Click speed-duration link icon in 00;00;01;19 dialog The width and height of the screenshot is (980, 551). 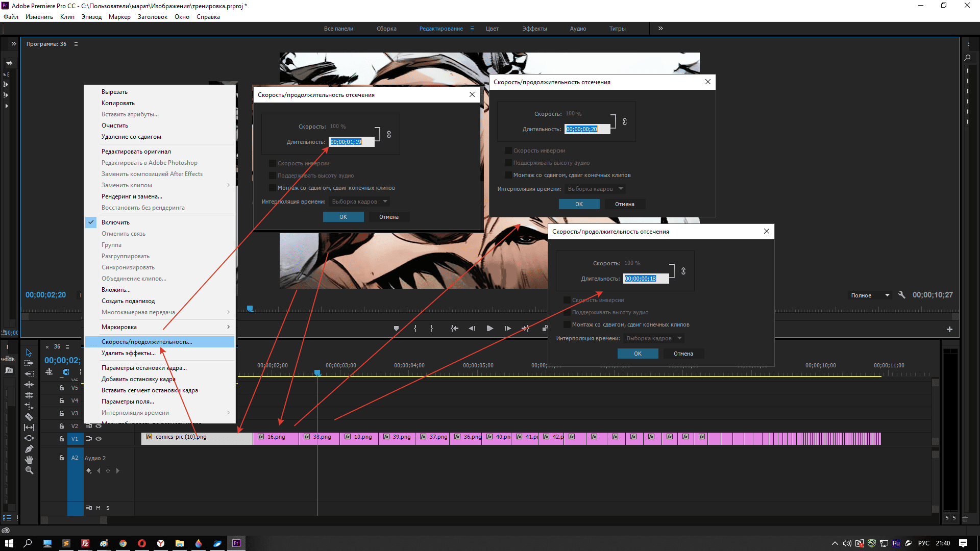389,134
